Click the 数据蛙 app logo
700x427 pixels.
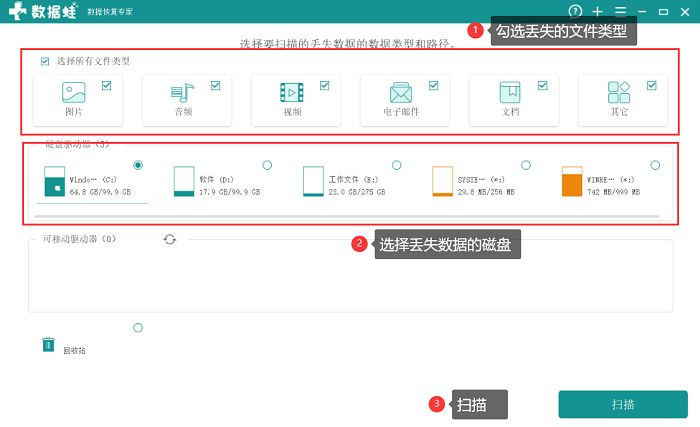pyautogui.click(x=43, y=11)
